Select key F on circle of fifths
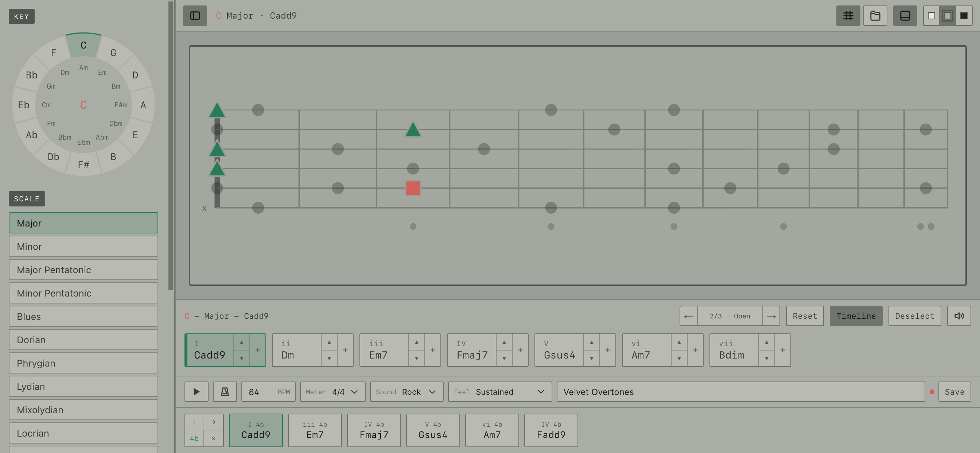 click(54, 53)
